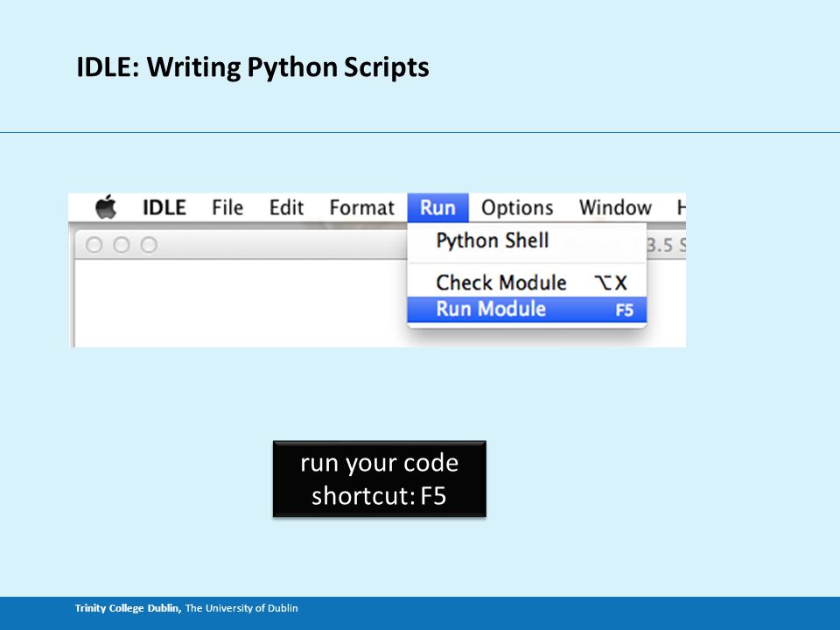Screen dimensions: 840x630
Task: Click the 'IDLE: Writing Python Scripts' heading
Action: point(253,67)
